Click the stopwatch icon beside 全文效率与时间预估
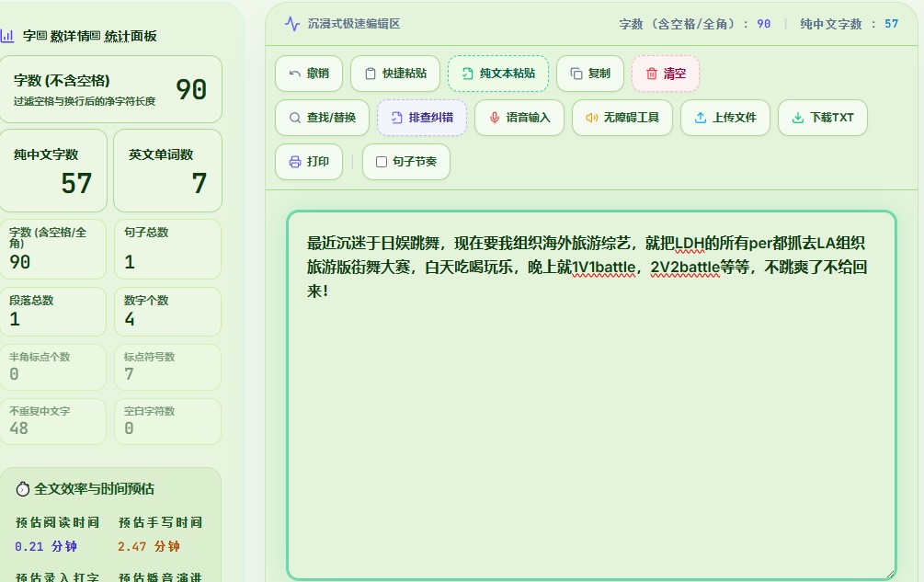Screen dimensions: 924x582 click(23, 489)
